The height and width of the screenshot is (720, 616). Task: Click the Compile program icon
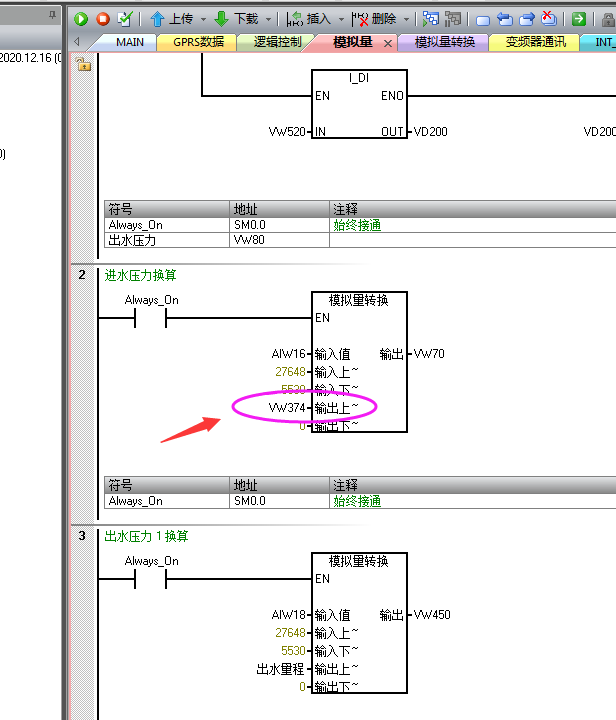coord(125,18)
